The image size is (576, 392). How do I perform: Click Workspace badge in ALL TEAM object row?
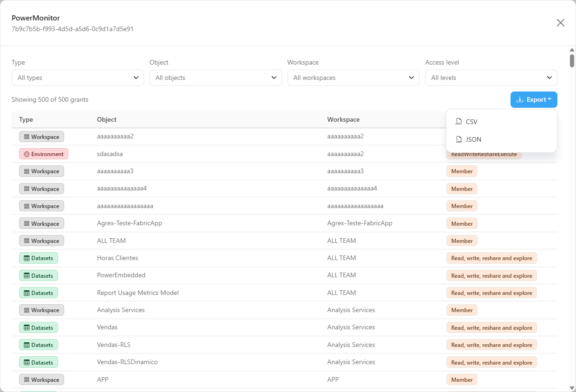tap(41, 241)
